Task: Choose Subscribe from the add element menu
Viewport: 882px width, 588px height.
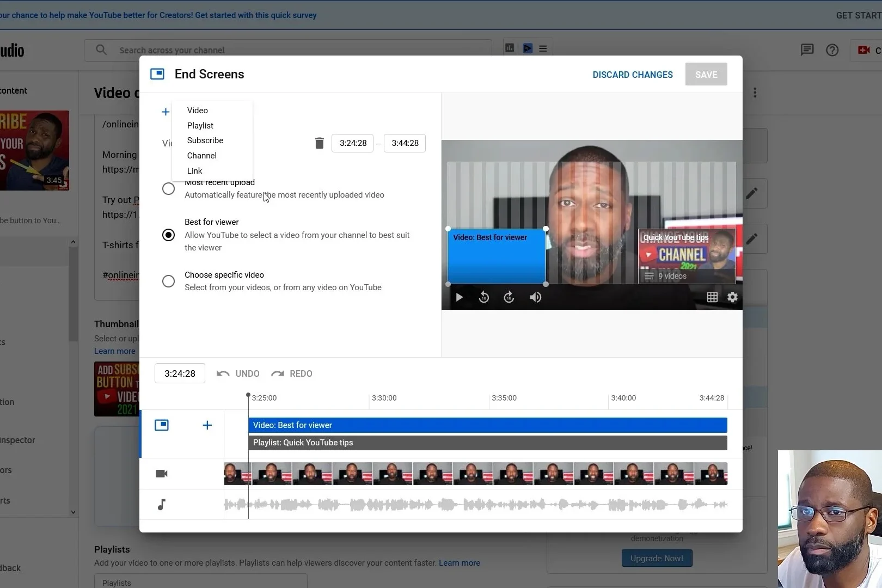Action: [205, 140]
